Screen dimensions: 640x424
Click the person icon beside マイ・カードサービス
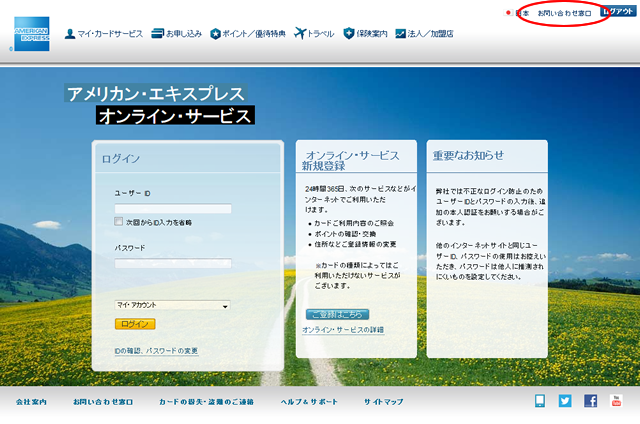tap(70, 34)
